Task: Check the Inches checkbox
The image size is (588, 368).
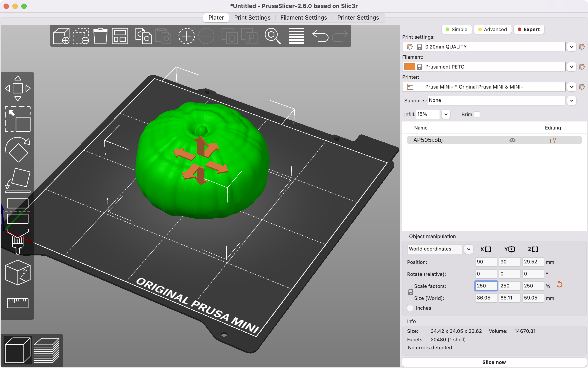Action: click(x=410, y=308)
